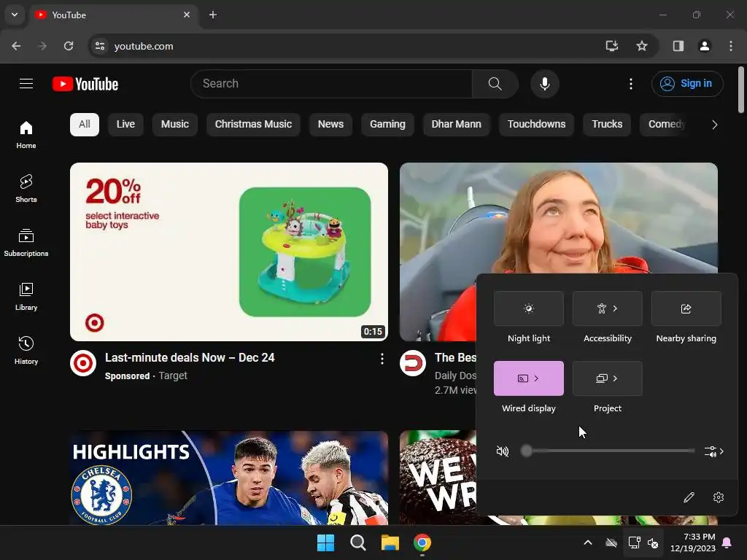Close the YouTube browser tab
747x560 pixels.
[187, 15]
